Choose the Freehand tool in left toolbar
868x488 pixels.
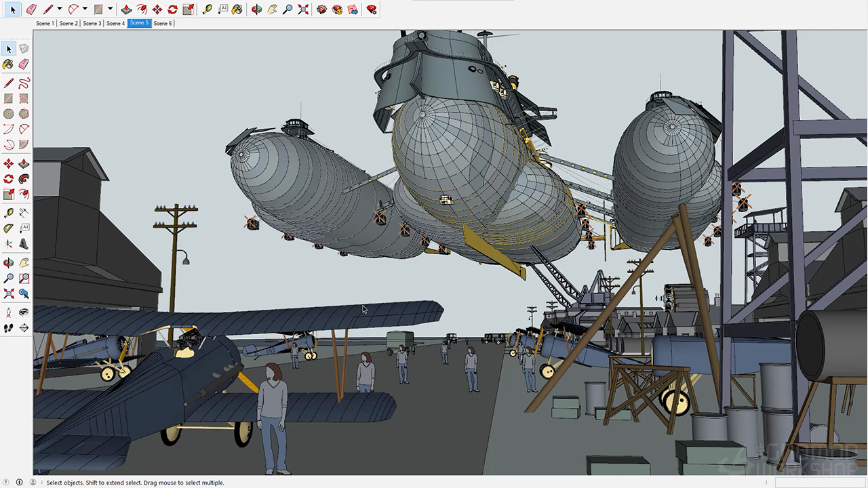[24, 83]
